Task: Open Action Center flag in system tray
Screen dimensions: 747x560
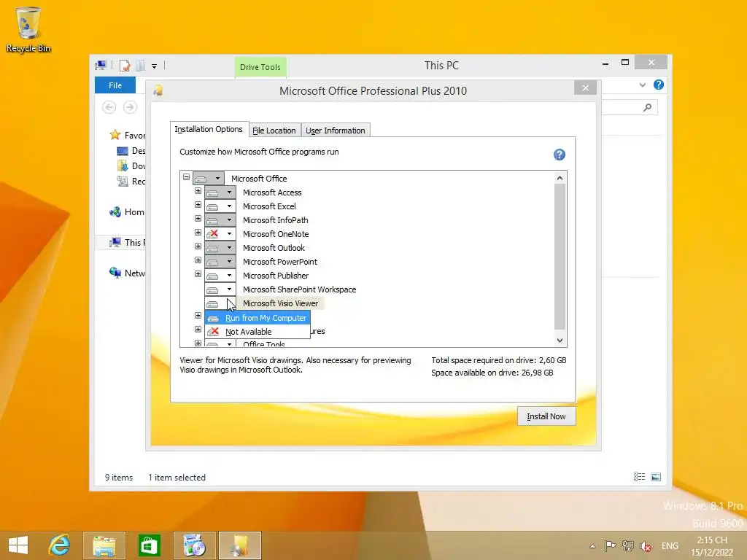Action: tap(610, 545)
